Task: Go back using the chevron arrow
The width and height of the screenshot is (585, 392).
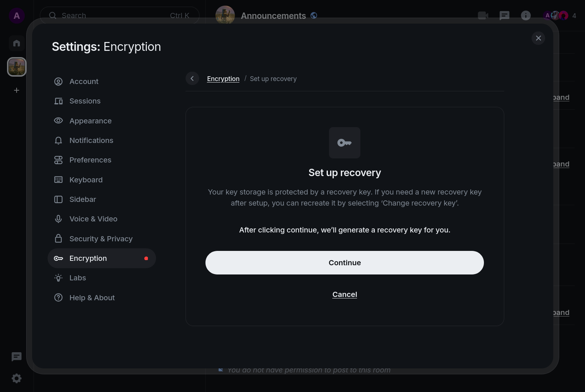Action: 192,78
